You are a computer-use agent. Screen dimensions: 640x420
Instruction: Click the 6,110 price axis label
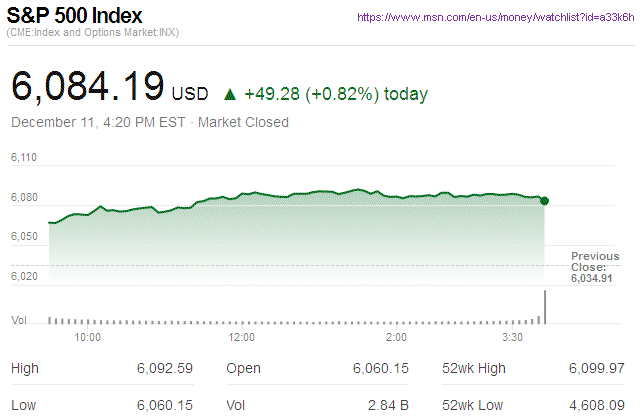click(x=24, y=158)
